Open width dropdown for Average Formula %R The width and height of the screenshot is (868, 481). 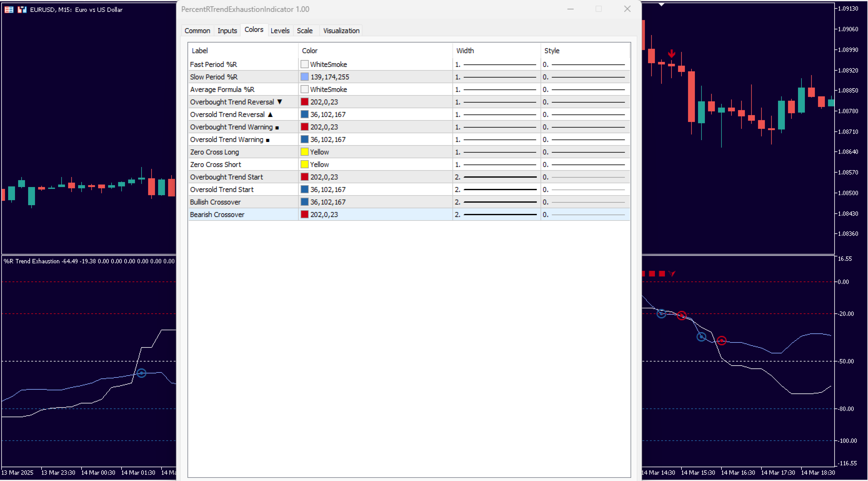pos(497,89)
